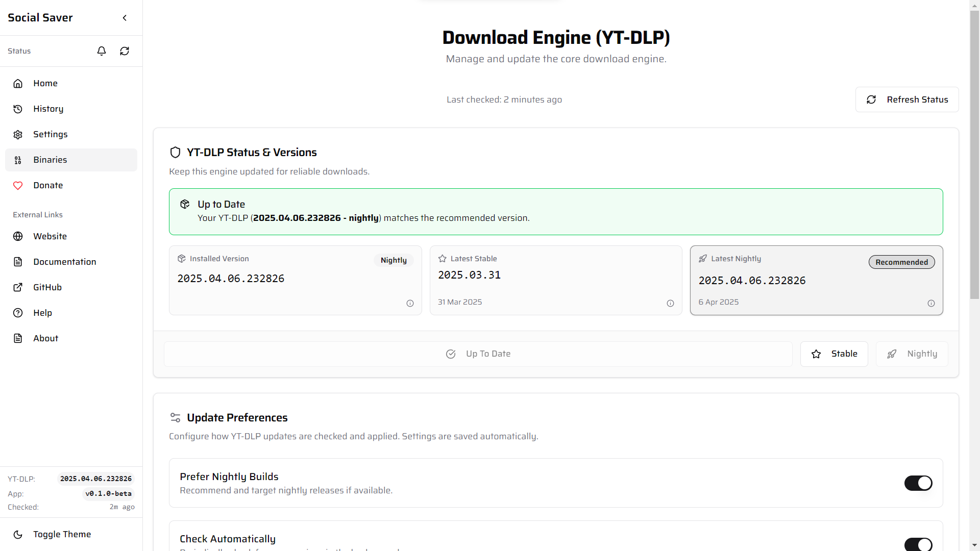Switch to the Nightly version tab
The width and height of the screenshot is (980, 551).
tap(912, 354)
